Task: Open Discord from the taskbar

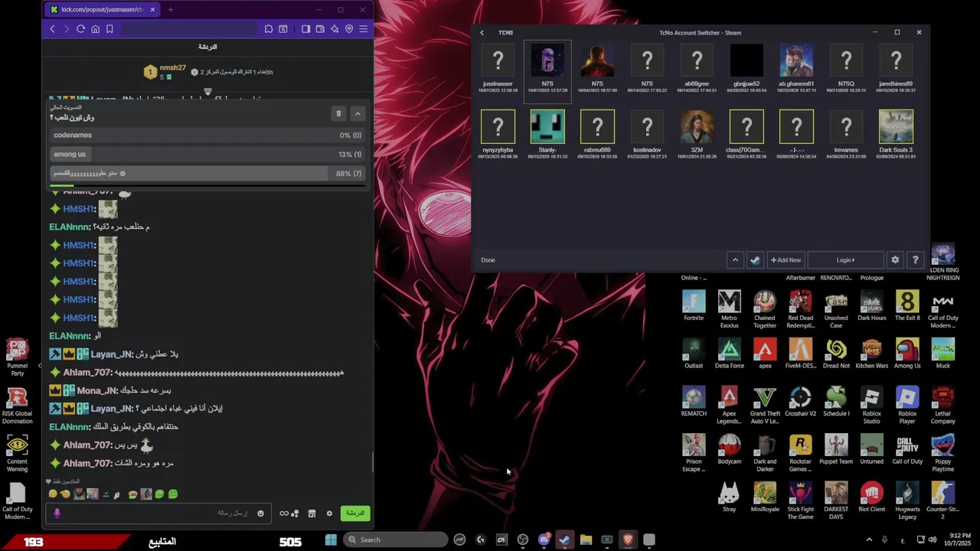Action: (x=544, y=540)
